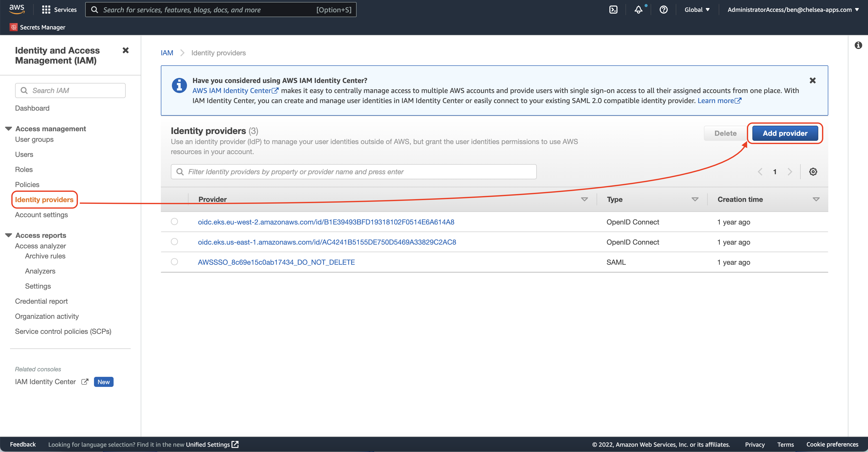Sort by Creation time column arrow

pos(816,200)
